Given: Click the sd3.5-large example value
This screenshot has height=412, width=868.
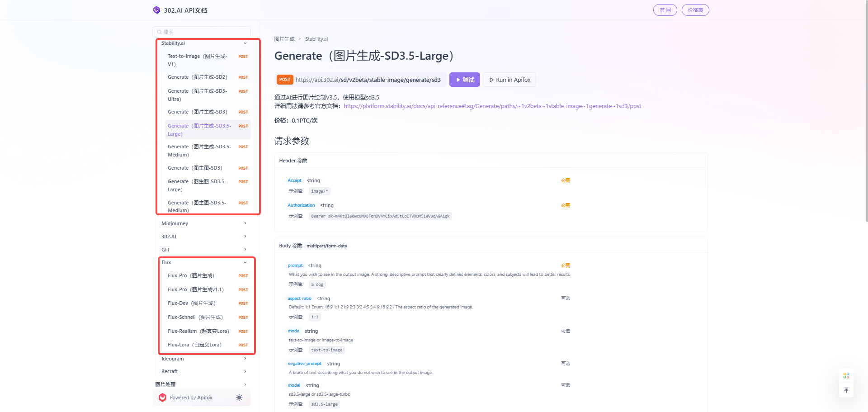Looking at the screenshot, I should [x=324, y=404].
